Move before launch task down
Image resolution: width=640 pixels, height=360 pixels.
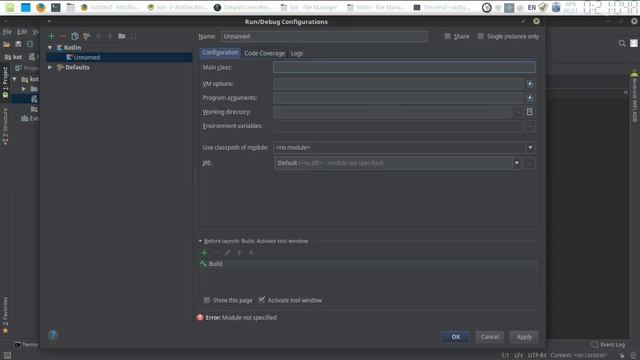click(x=251, y=253)
